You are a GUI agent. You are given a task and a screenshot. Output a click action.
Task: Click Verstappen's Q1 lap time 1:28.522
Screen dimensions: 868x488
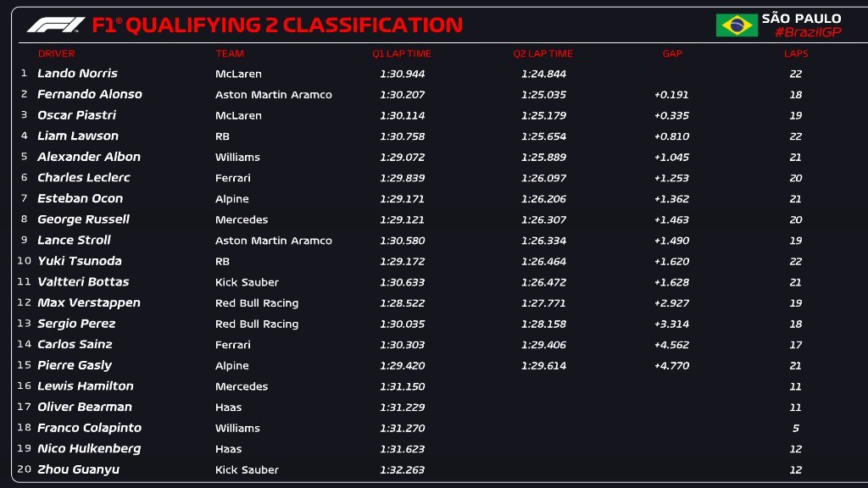pyautogui.click(x=402, y=302)
